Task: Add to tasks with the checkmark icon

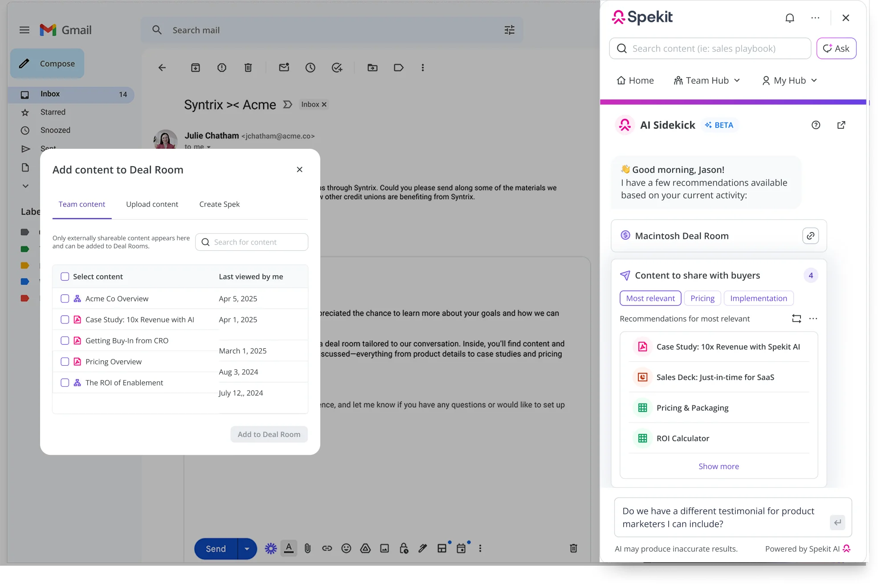Action: pos(337,68)
